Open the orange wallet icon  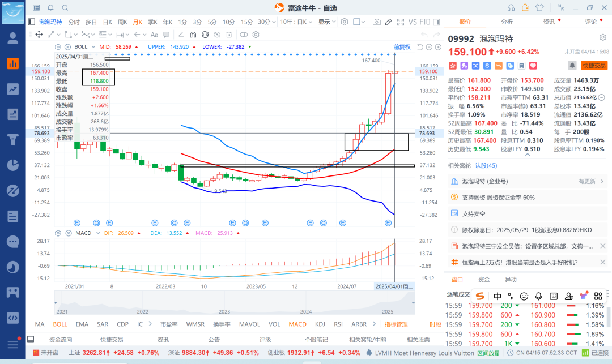click(525, 8)
